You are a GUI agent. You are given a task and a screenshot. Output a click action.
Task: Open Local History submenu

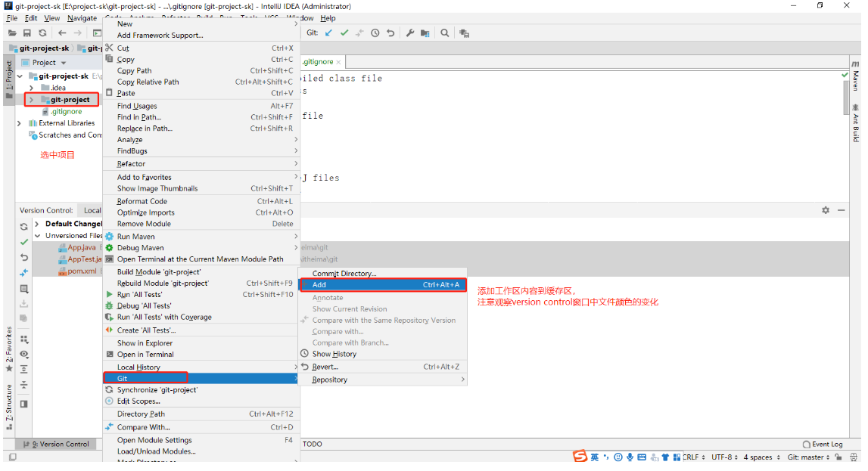click(x=201, y=367)
